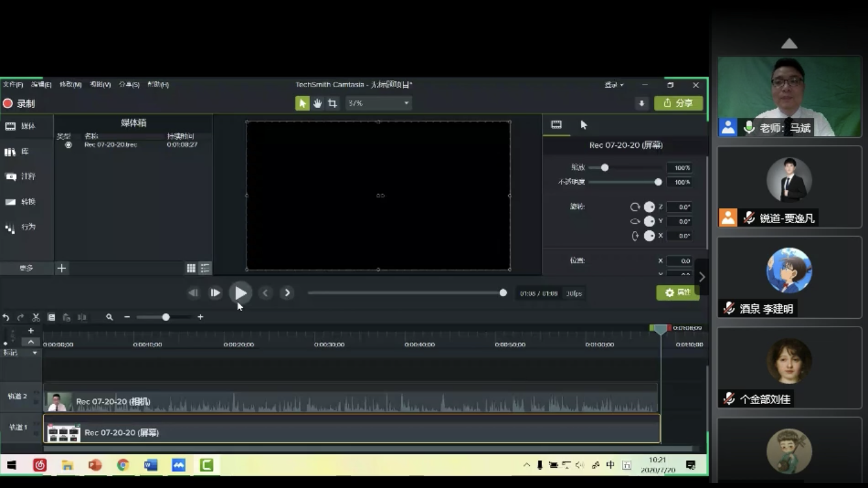Zoom out timeline with minus button
Viewport: 868px width, 488px height.
(127, 318)
